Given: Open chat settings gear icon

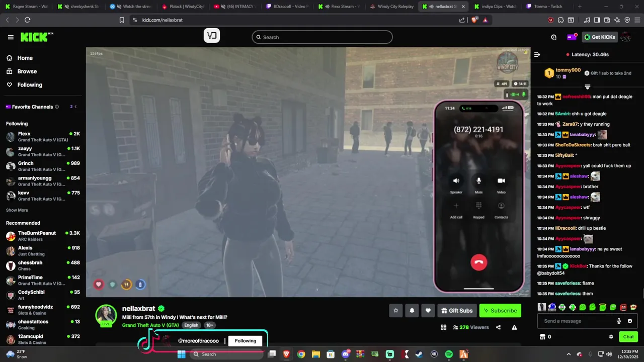Looking at the screenshot, I should [x=611, y=337].
